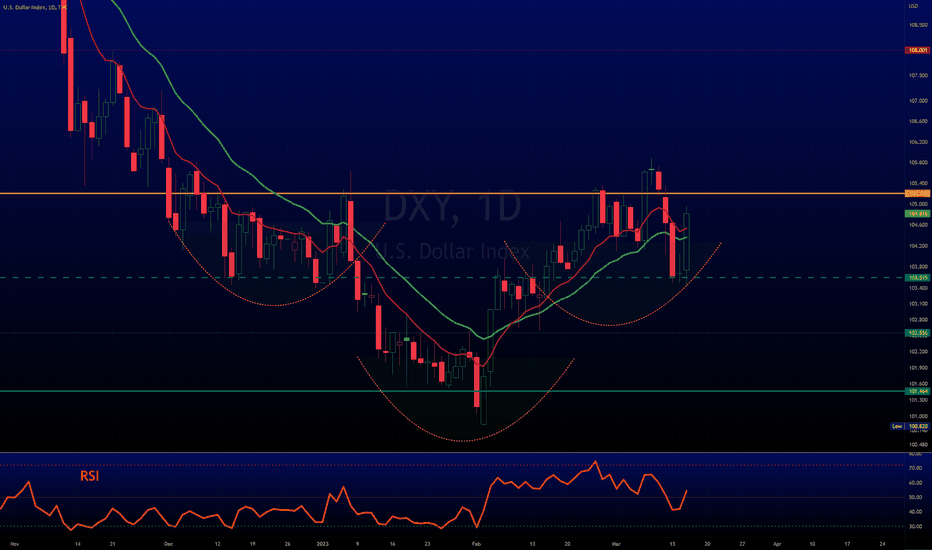Click the 2023 label on time axis
Screen dimensions: 932x550
click(x=322, y=544)
